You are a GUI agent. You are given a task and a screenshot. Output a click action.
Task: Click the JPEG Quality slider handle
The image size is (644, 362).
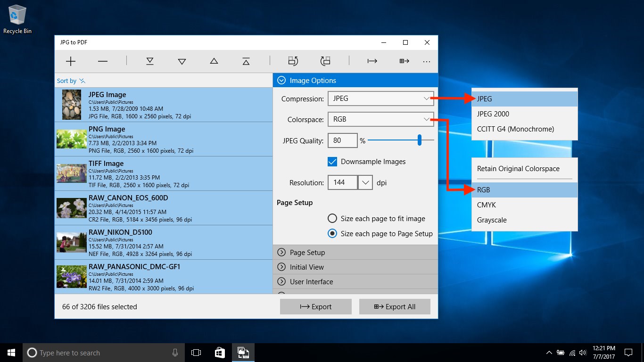coord(419,140)
